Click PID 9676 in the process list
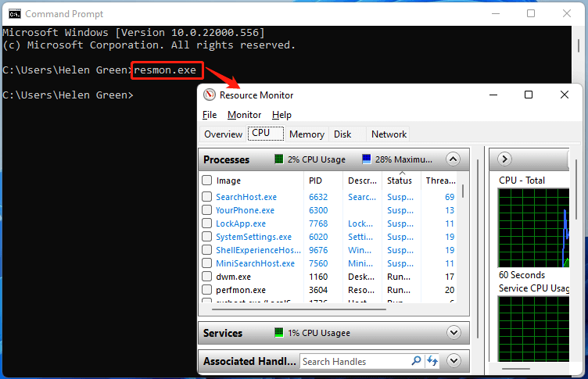 [318, 250]
